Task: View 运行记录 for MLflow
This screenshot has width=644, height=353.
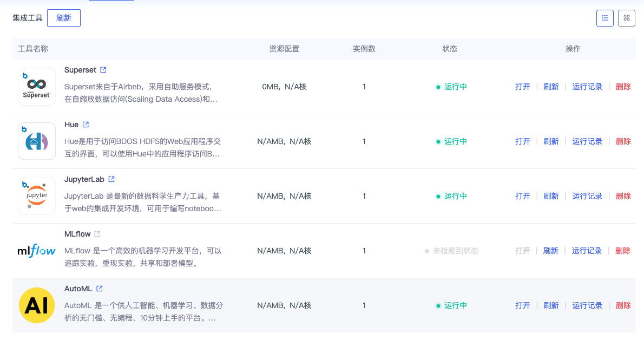Action: tap(587, 251)
